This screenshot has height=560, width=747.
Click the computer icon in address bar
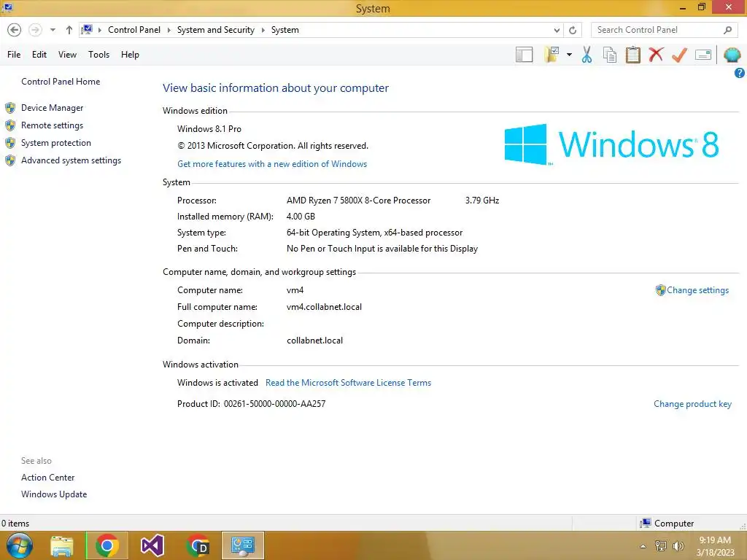87,30
